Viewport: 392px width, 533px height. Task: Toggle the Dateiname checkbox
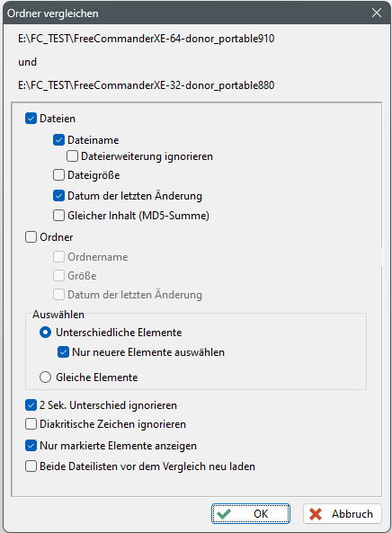coord(58,139)
